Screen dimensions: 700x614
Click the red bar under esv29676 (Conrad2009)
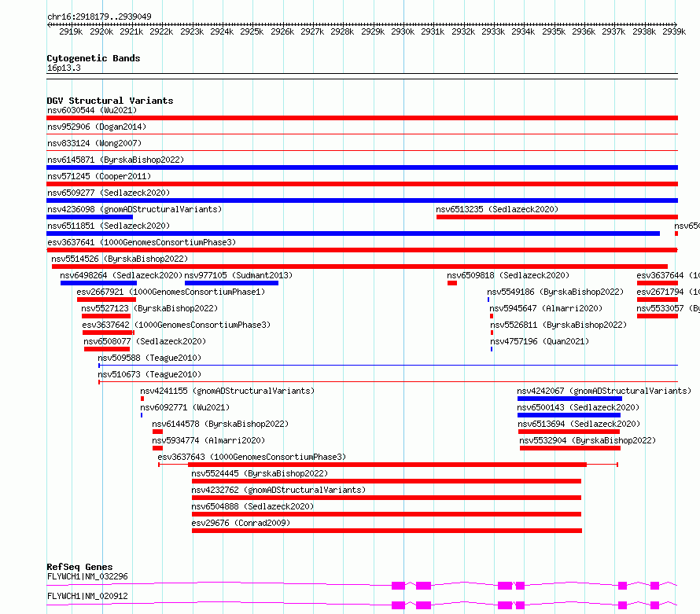coord(387,531)
